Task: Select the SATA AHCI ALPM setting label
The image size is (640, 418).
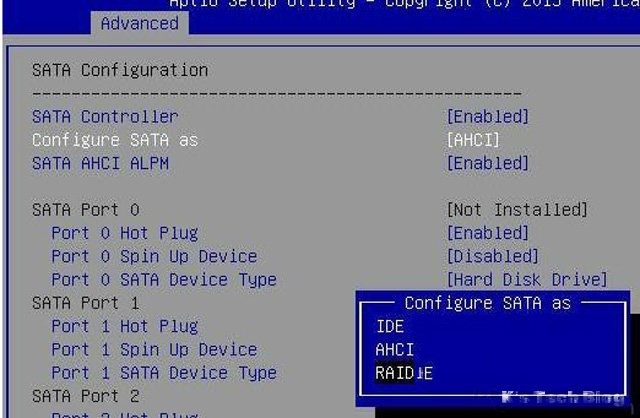Action: pyautogui.click(x=100, y=163)
